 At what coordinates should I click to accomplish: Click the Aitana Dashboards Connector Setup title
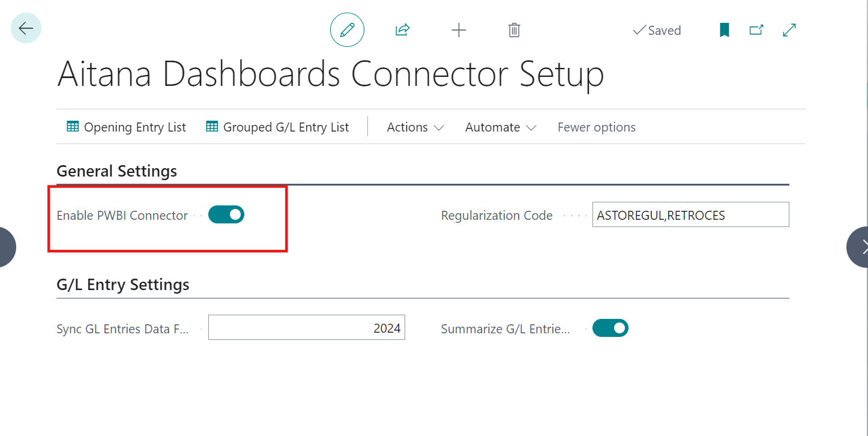tap(330, 74)
